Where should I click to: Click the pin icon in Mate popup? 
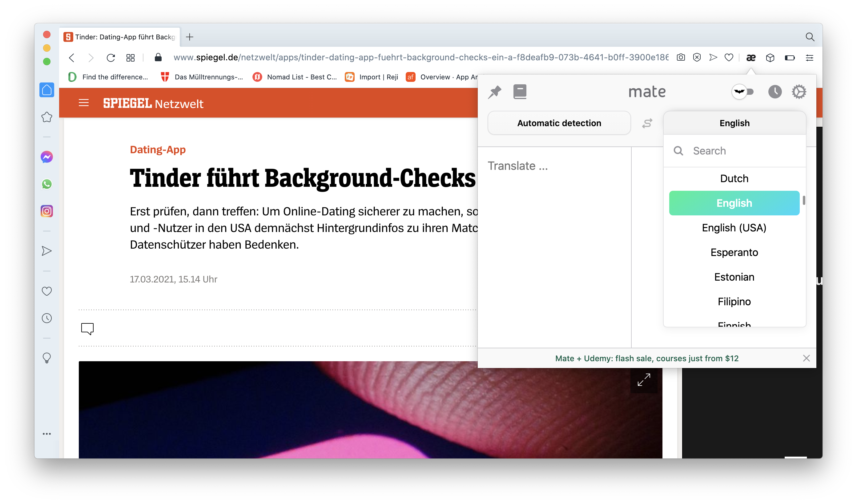494,92
